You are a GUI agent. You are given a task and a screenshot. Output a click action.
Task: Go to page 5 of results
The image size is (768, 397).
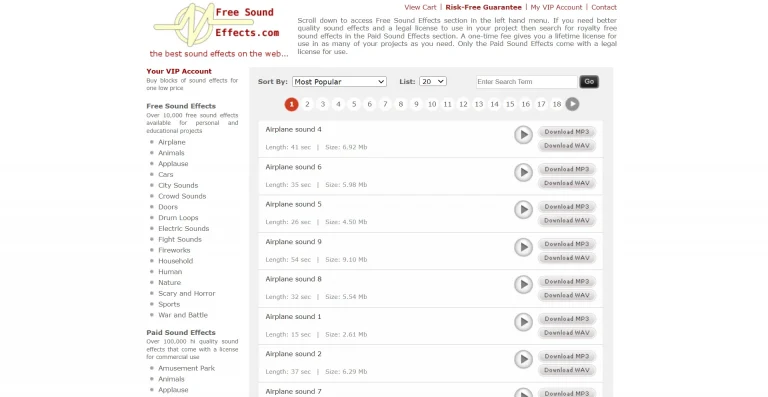pos(354,104)
